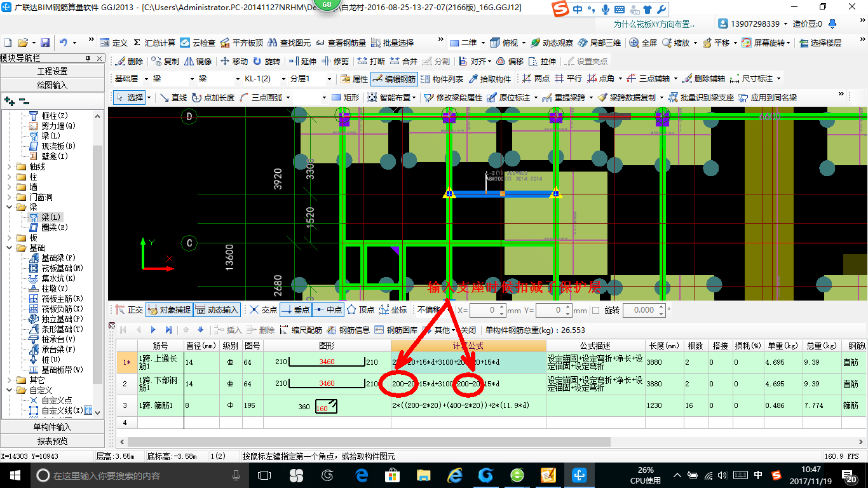Toggle 交点 intersection snap
868x488 pixels.
tap(264, 309)
